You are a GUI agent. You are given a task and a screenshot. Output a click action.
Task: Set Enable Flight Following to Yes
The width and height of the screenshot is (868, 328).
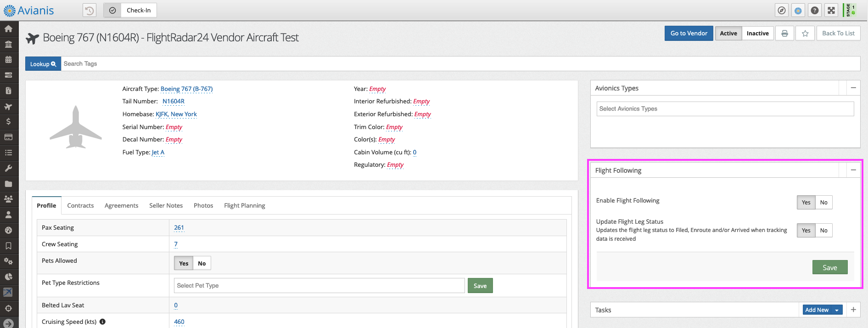[x=806, y=202]
